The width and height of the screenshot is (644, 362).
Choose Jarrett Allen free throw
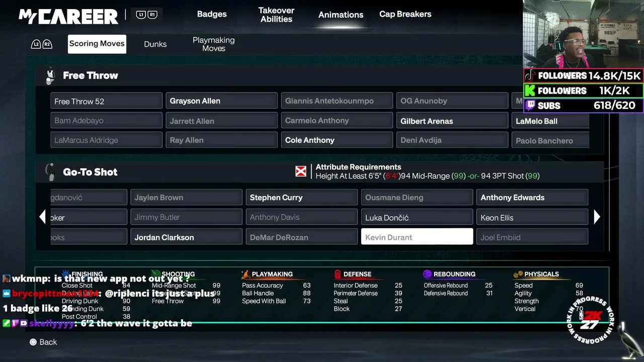pyautogui.click(x=221, y=120)
